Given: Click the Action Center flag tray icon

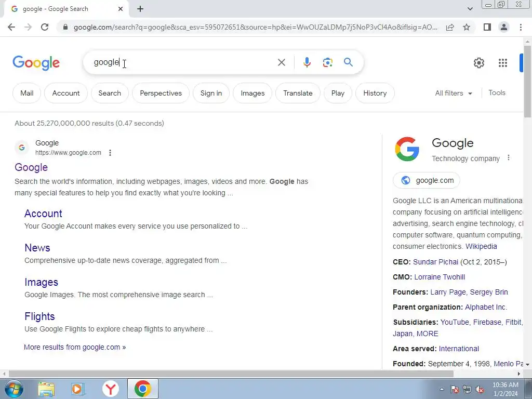Looking at the screenshot, I should pos(455,390).
